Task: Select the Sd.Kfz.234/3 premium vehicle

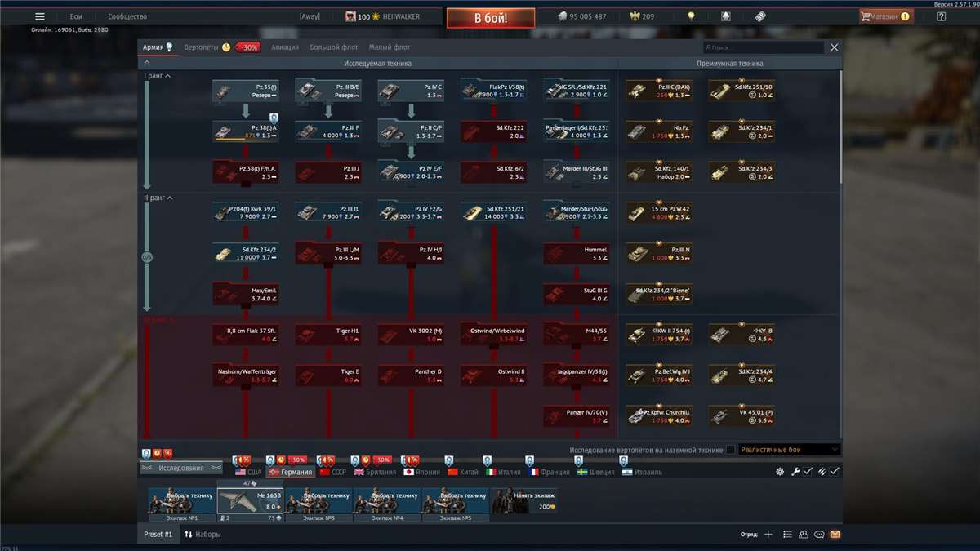Action: point(742,171)
